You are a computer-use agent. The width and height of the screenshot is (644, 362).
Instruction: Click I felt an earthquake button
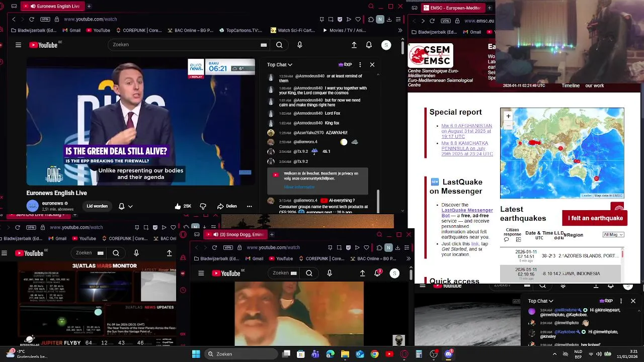[x=595, y=218]
